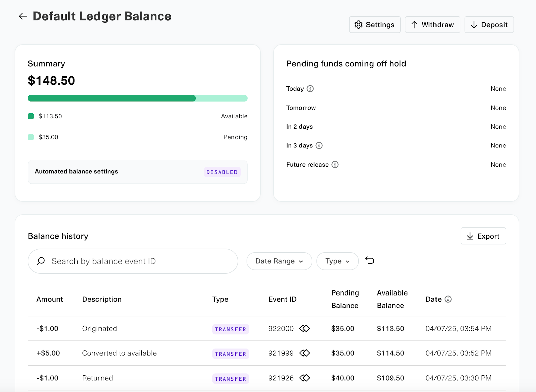Click the Withdraw button
This screenshot has height=392, width=536.
[432, 25]
